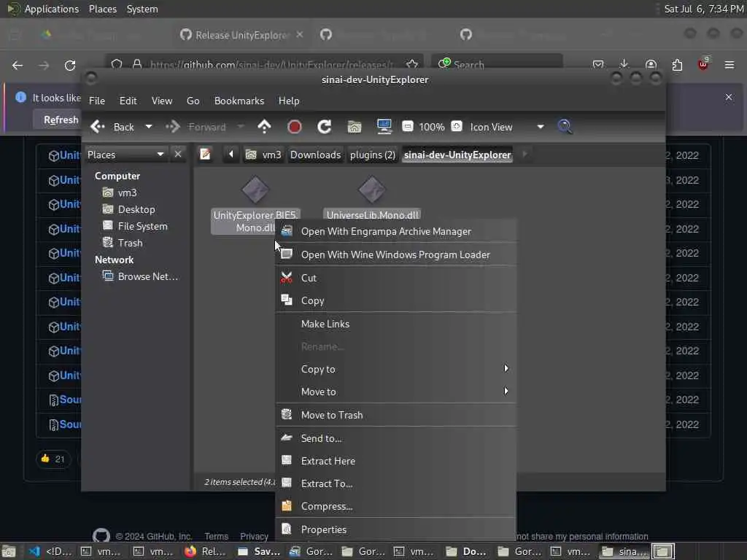The width and height of the screenshot is (747, 560).
Task: Open Browse Network in the sidebar
Action: point(147,276)
